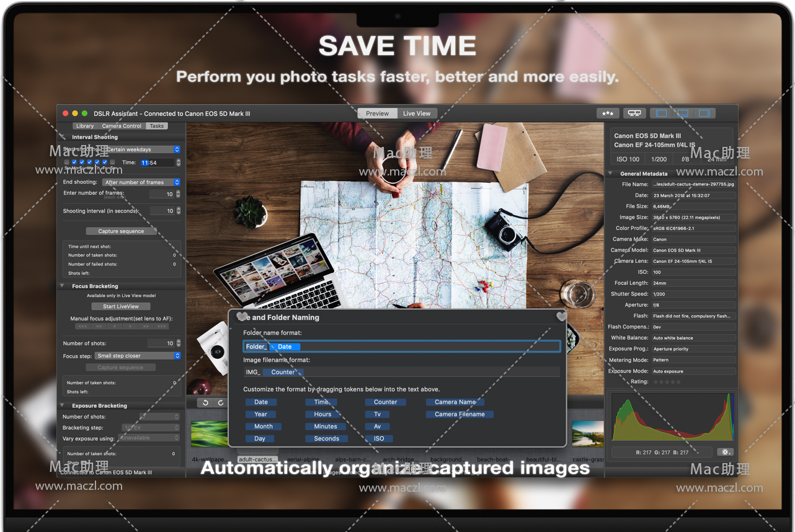Rotate image clockwise with right rotate icon
Viewport: 795px width, 532px height.
tap(220, 403)
